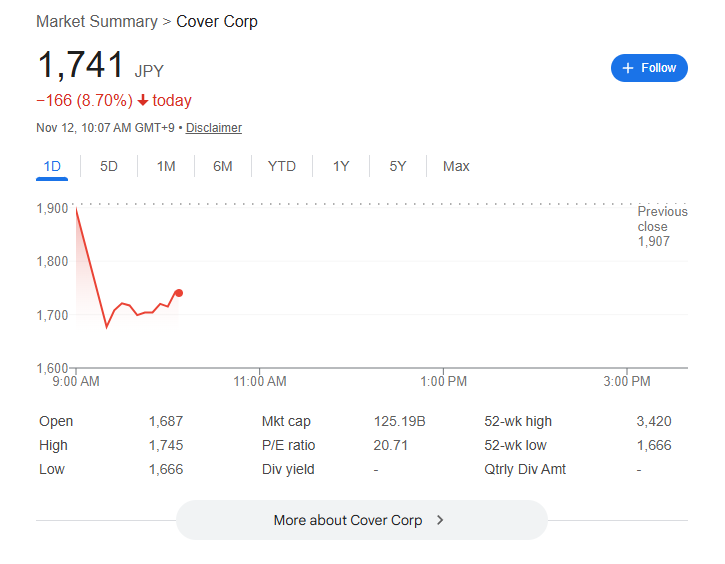Click the 9:00 AM axis label
Viewport: 725px width, 564px height.
[x=76, y=381]
